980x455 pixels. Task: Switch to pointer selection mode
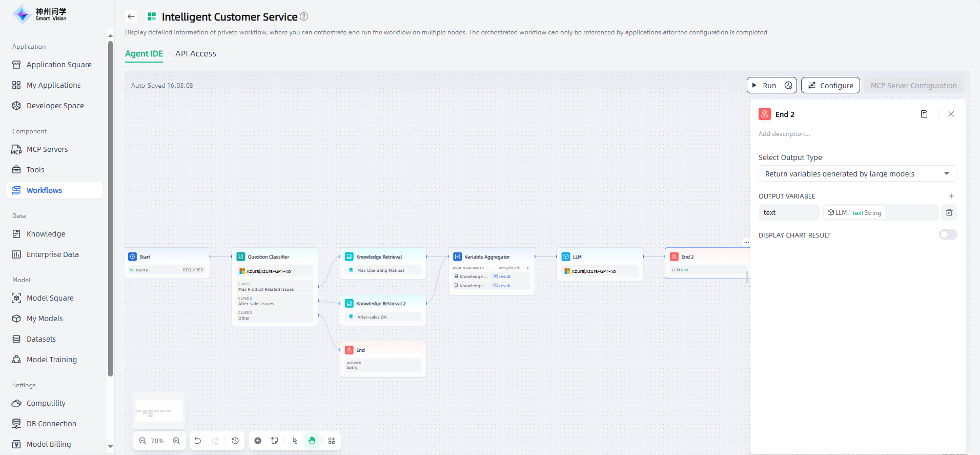coord(295,441)
